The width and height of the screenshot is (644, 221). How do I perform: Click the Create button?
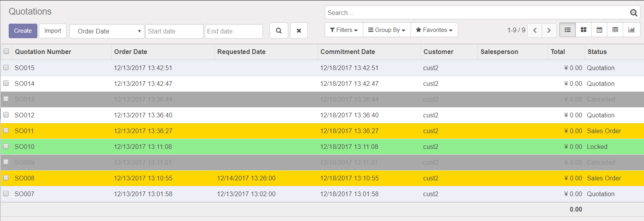[23, 31]
